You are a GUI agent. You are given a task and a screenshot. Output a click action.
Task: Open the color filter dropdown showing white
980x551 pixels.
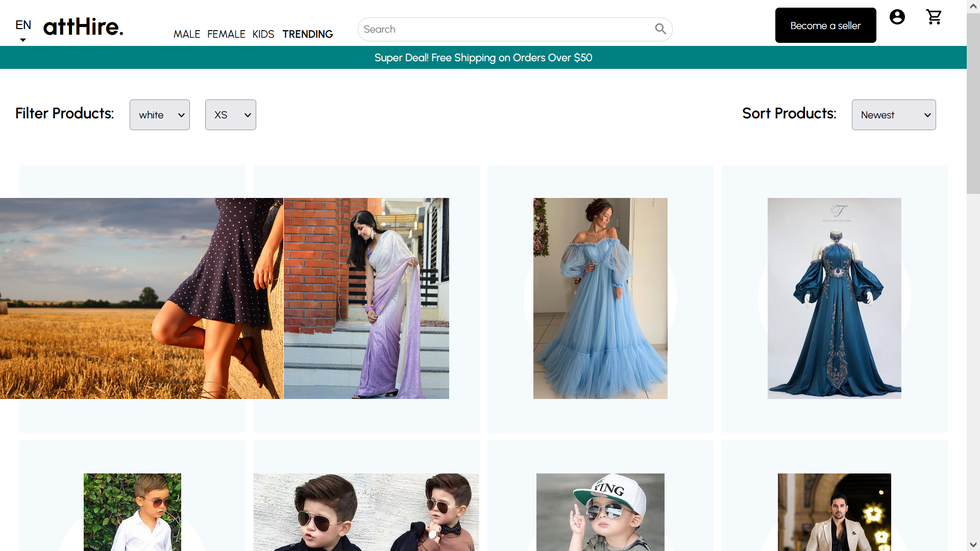(x=159, y=114)
